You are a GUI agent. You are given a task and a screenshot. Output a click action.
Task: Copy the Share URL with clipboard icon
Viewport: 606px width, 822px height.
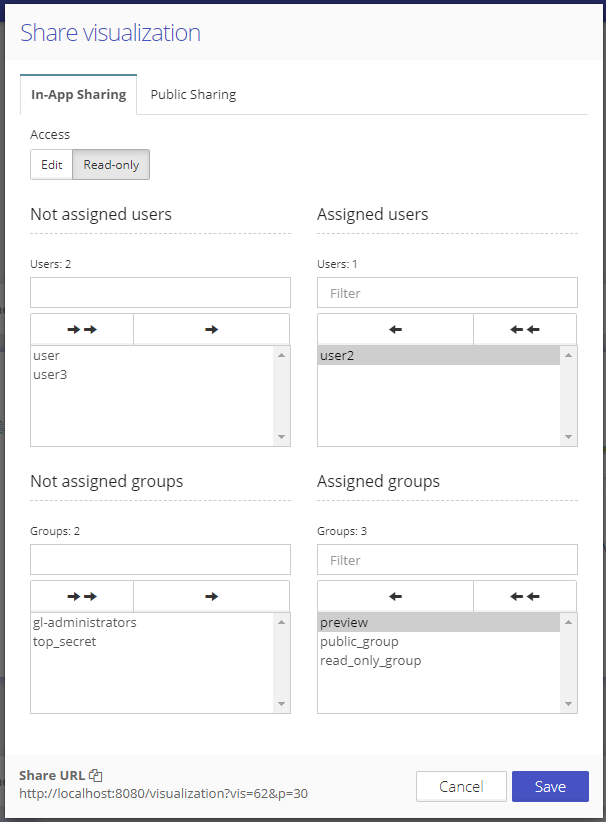[x=96, y=775]
